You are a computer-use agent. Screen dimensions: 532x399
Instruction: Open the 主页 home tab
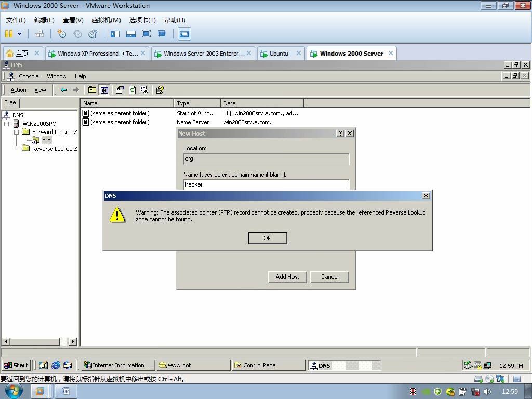coord(22,54)
